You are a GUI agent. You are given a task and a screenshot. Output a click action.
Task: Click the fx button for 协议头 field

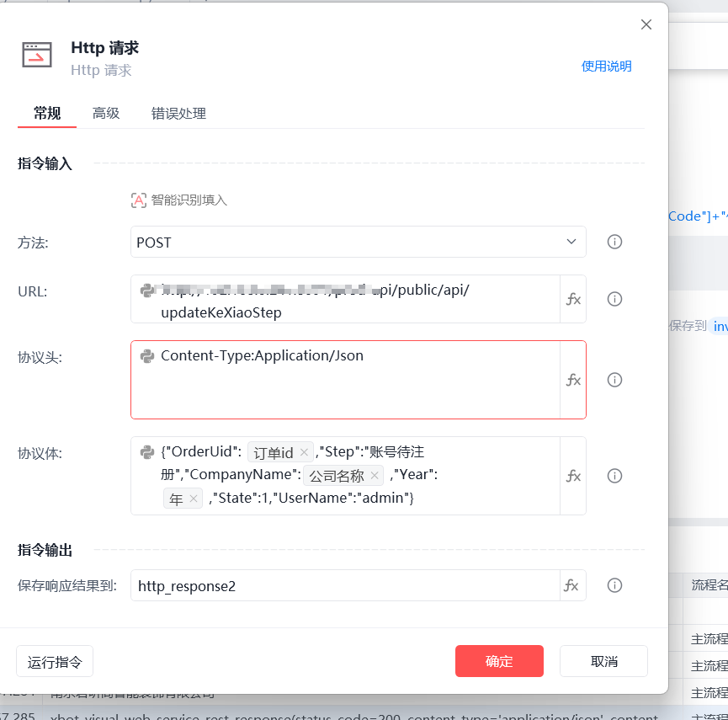click(573, 380)
